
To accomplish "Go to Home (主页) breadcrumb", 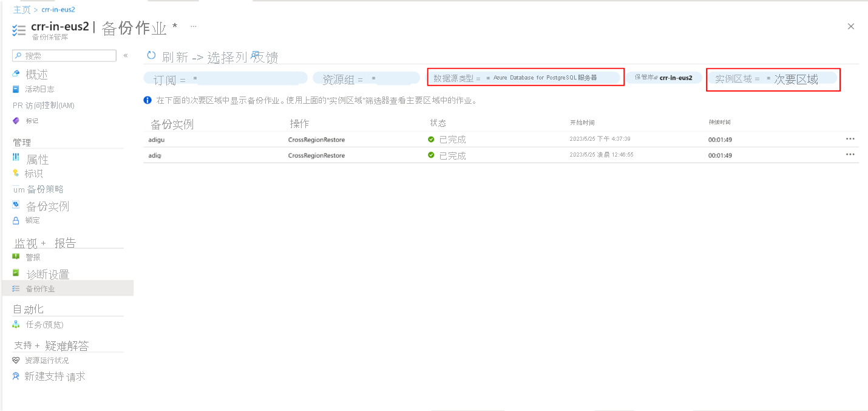I will (x=22, y=10).
